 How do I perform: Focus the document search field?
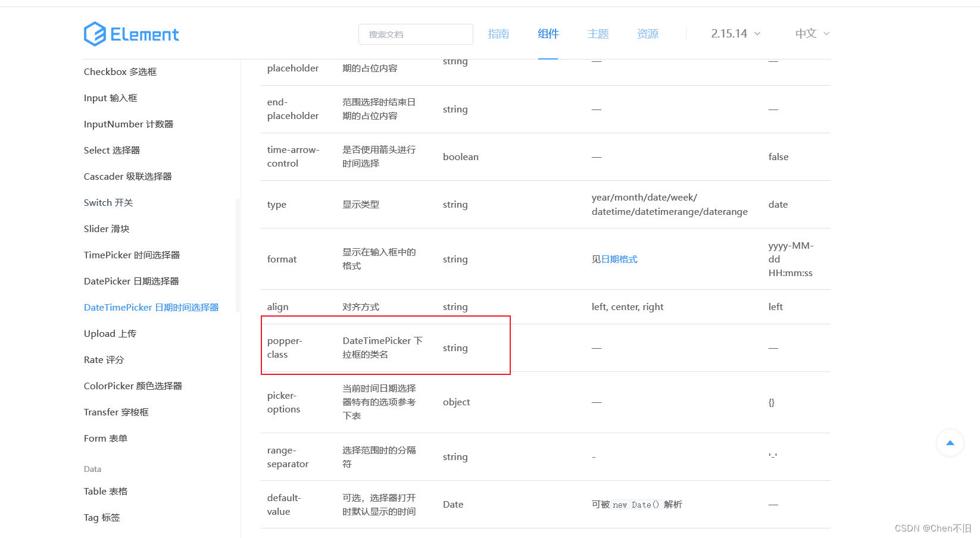tap(416, 34)
